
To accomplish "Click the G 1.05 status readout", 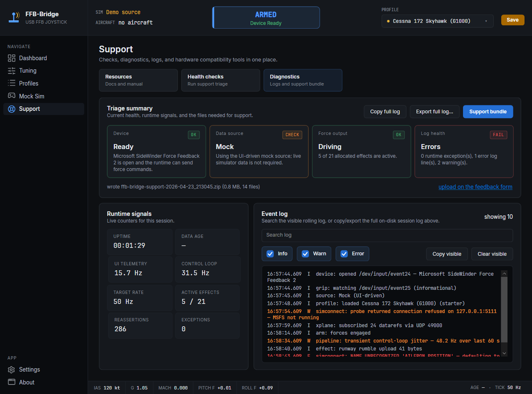I will click(139, 388).
